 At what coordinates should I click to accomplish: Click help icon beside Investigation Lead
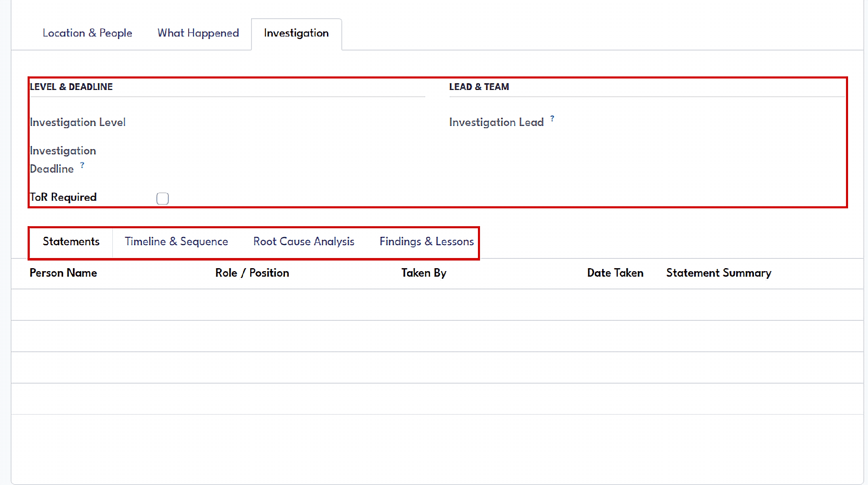pyautogui.click(x=552, y=119)
